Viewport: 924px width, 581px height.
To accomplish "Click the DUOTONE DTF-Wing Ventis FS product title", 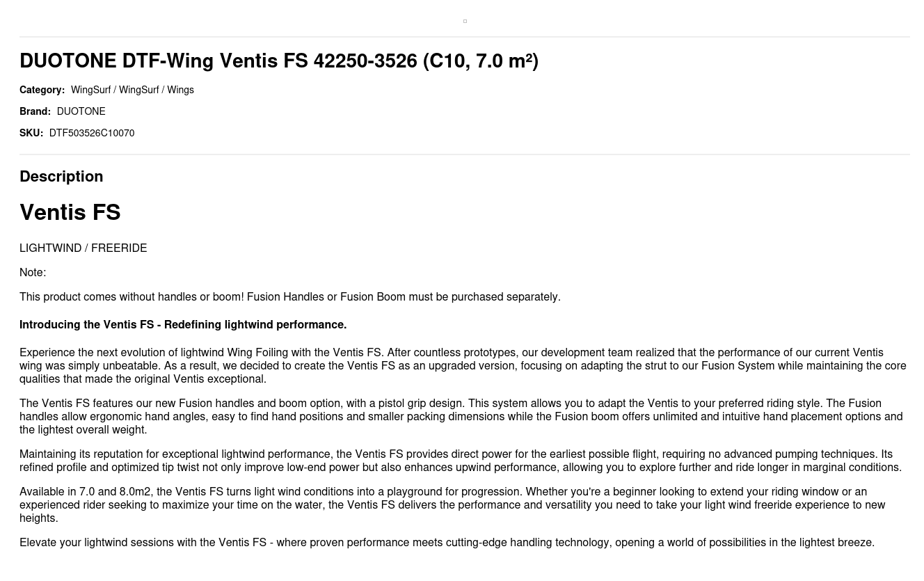I will (279, 61).
